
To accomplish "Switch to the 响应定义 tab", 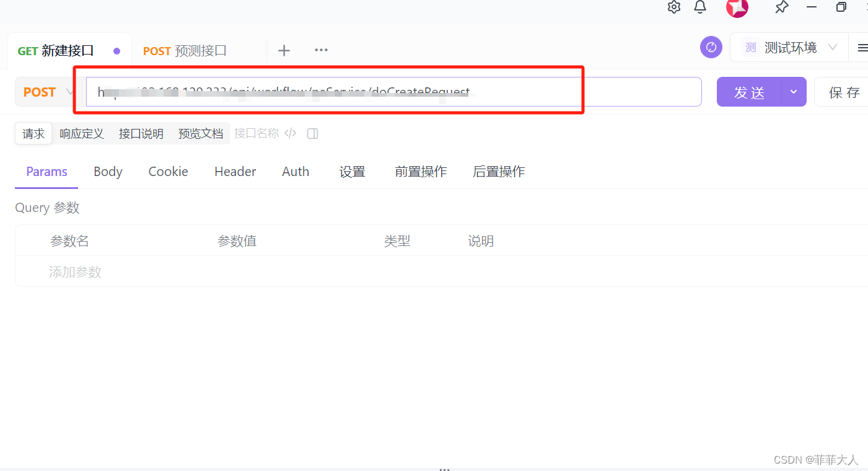I will [x=82, y=133].
